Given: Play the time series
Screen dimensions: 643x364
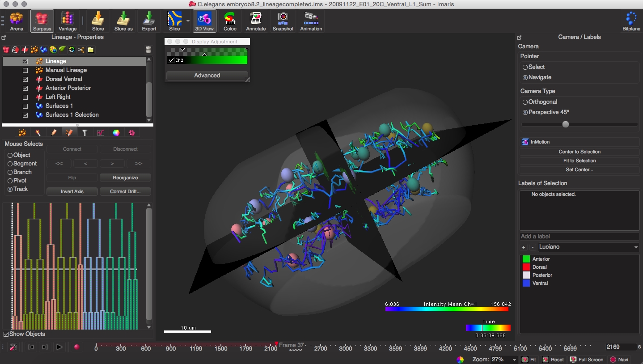Looking at the screenshot, I should [59, 347].
